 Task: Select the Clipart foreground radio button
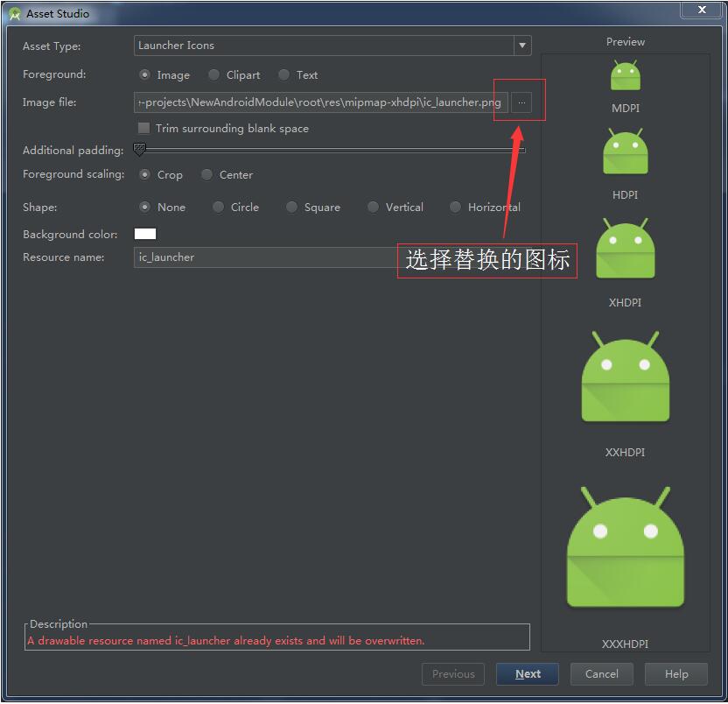point(214,74)
